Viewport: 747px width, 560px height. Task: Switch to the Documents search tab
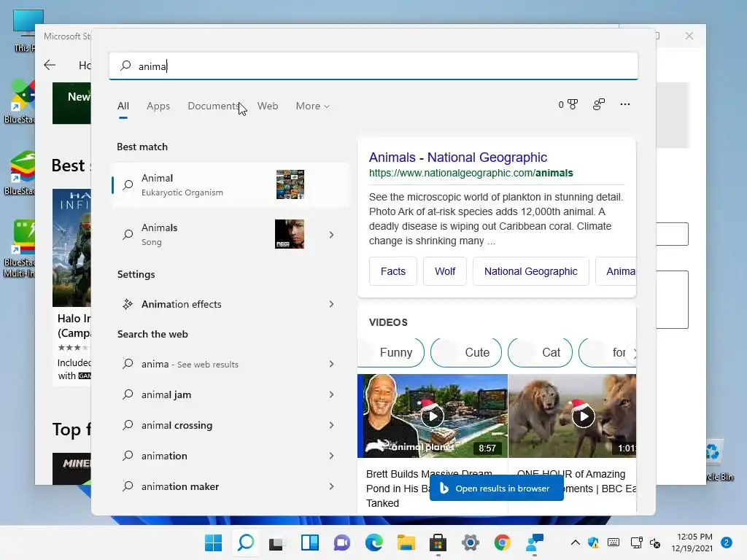tap(214, 106)
